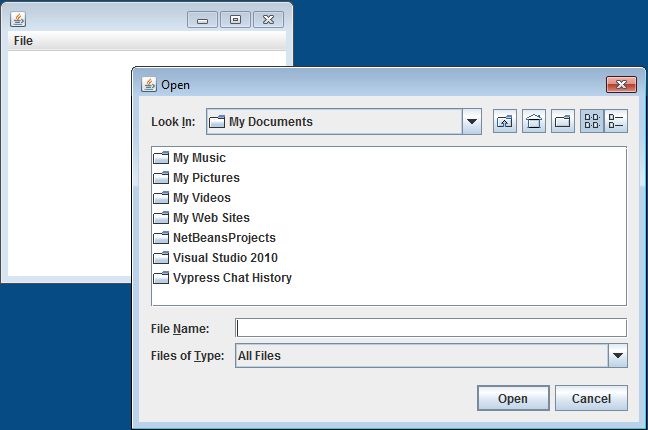This screenshot has height=430, width=648.
Task: Click the Java icon in Open dialog title
Action: tap(149, 85)
